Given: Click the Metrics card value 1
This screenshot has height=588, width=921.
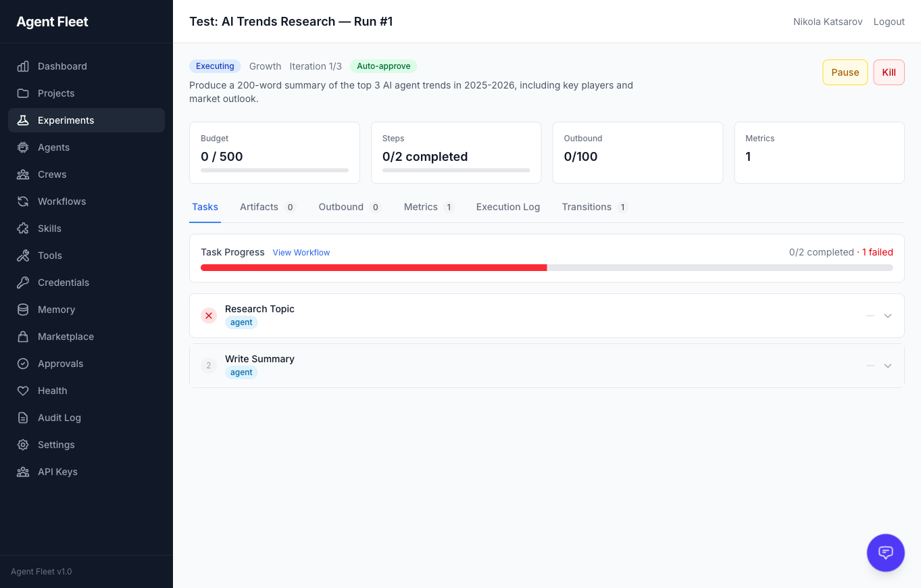Looking at the screenshot, I should tap(748, 157).
